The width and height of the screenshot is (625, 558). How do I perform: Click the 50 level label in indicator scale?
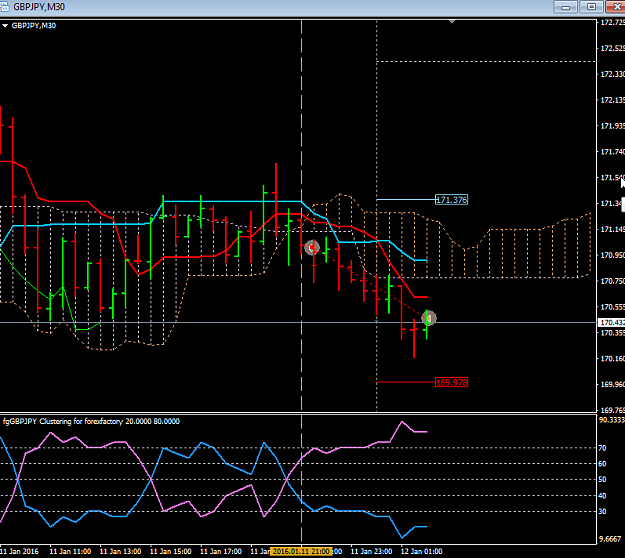click(602, 479)
